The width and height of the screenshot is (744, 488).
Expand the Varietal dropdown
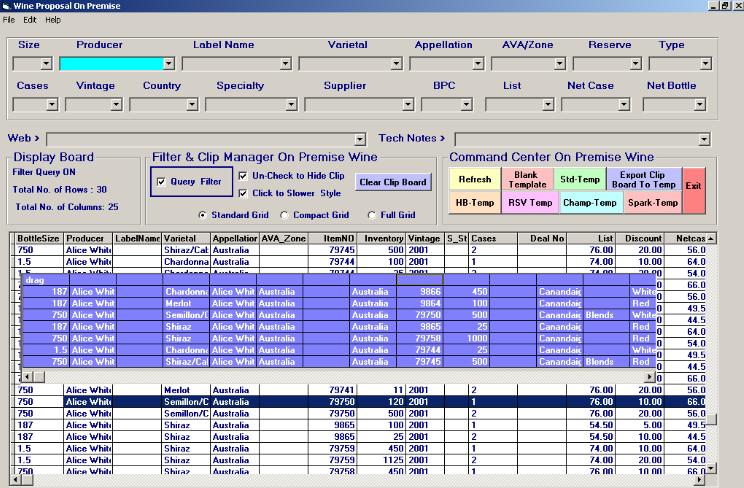(396, 64)
